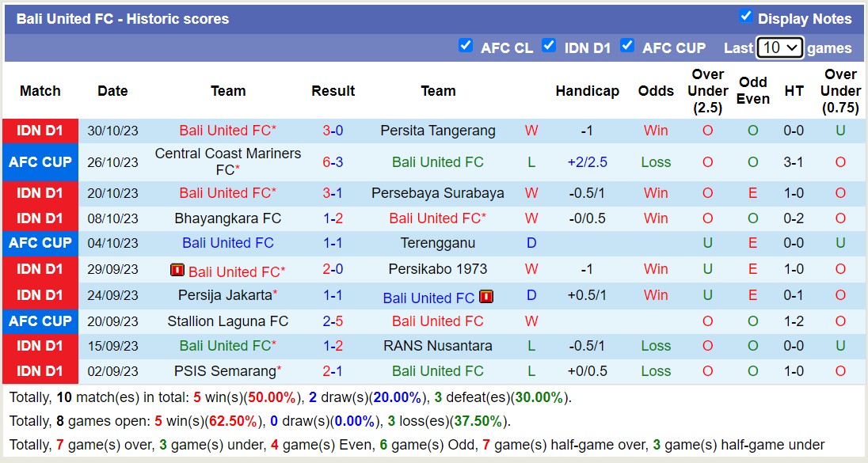868x463 pixels.
Task: Disable the AFC CL filter checkbox
Action: point(466,46)
